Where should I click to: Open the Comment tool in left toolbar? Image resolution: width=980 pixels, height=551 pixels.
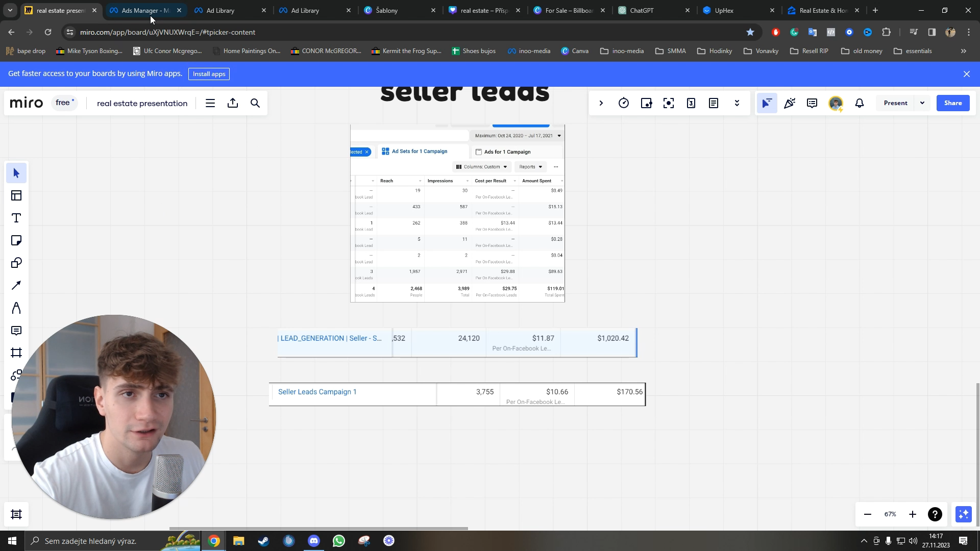tap(16, 331)
